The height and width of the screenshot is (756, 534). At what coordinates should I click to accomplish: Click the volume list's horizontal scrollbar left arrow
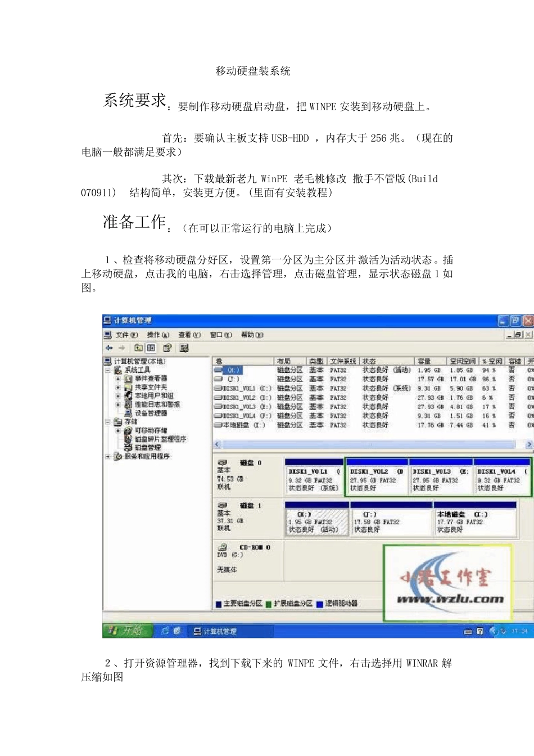point(217,444)
